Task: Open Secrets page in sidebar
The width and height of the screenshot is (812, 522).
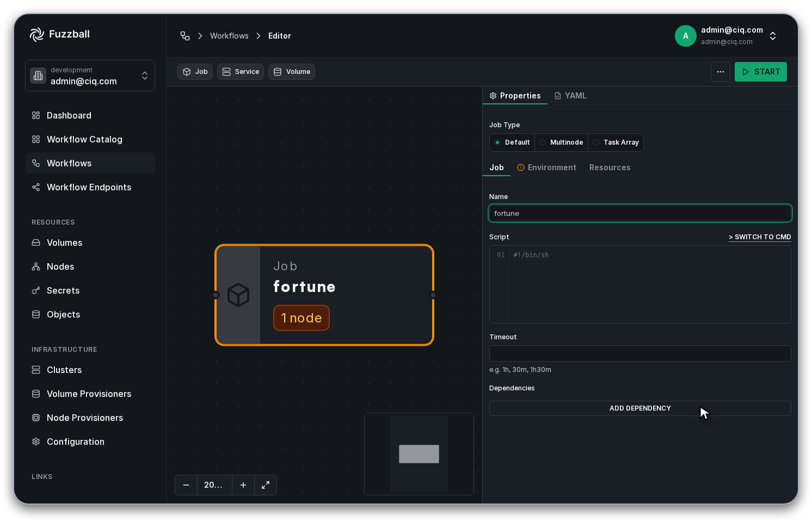Action: (90, 290)
